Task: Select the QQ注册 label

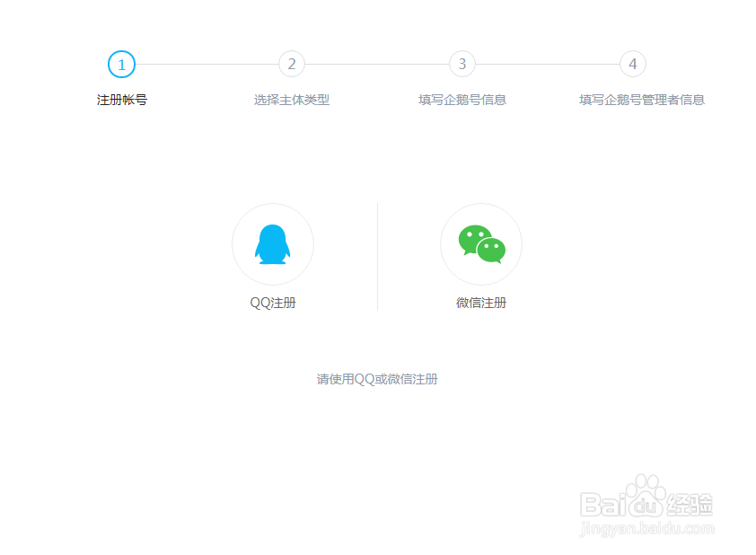Action: pyautogui.click(x=272, y=303)
